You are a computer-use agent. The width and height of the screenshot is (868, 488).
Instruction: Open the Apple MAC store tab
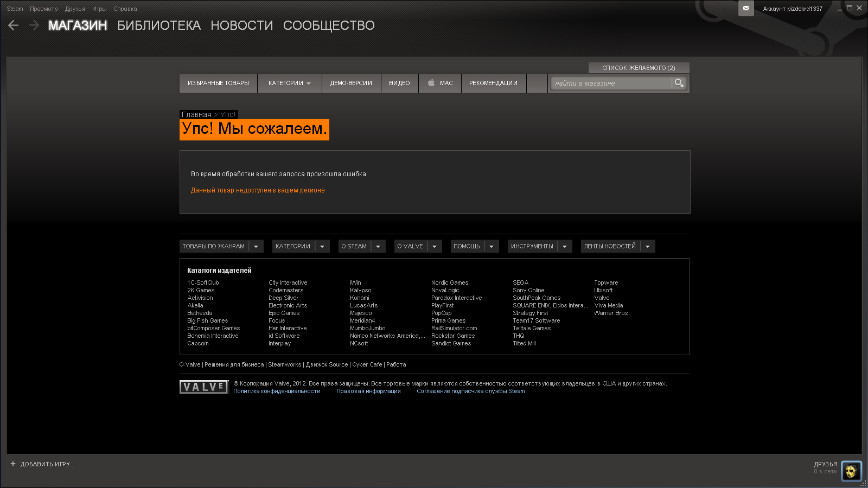pos(440,83)
